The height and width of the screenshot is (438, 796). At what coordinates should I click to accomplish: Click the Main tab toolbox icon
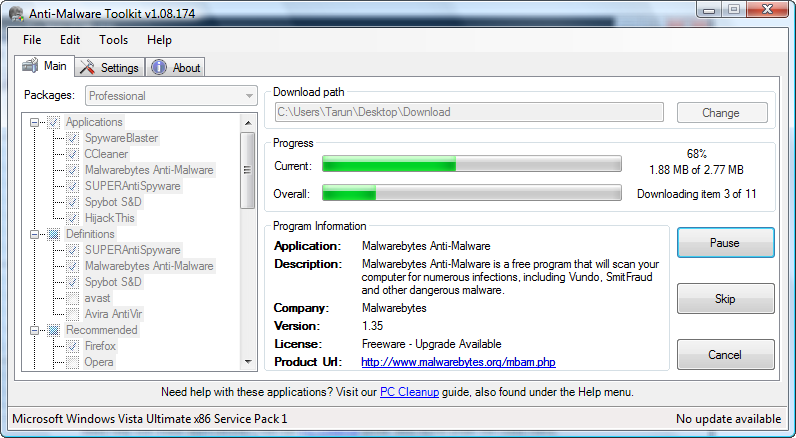tap(30, 65)
